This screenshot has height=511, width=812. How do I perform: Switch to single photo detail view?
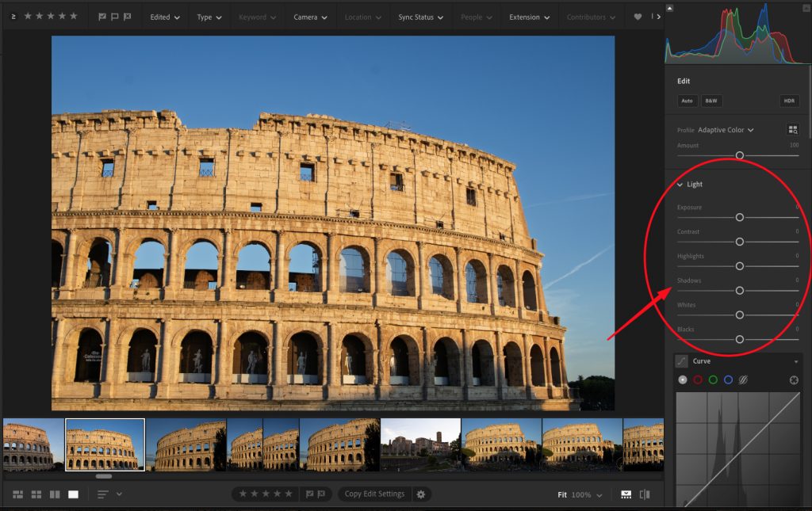(74, 494)
